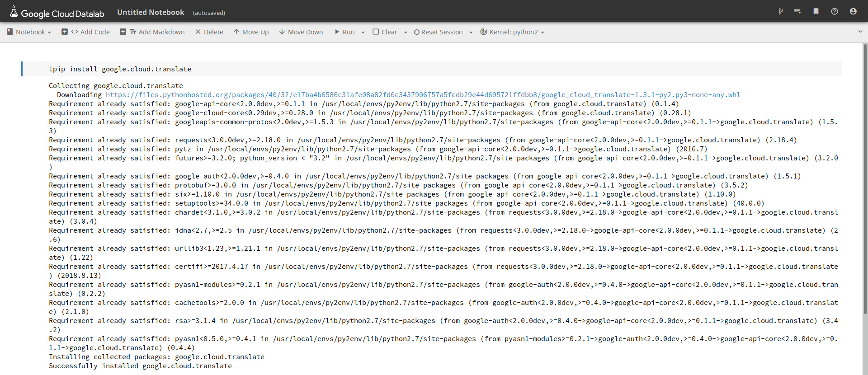The width and height of the screenshot is (868, 375).
Task: Expand the Clear options dropdown arrow
Action: click(x=406, y=33)
